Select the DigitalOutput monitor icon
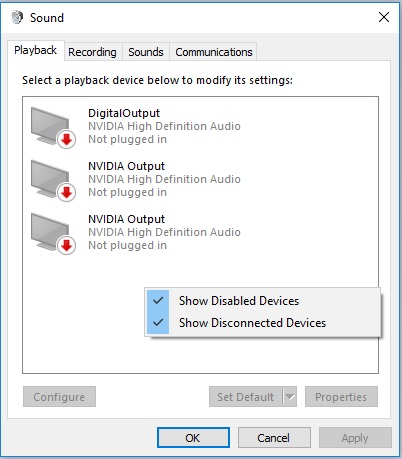Image resolution: width=402 pixels, height=459 pixels. [x=51, y=126]
